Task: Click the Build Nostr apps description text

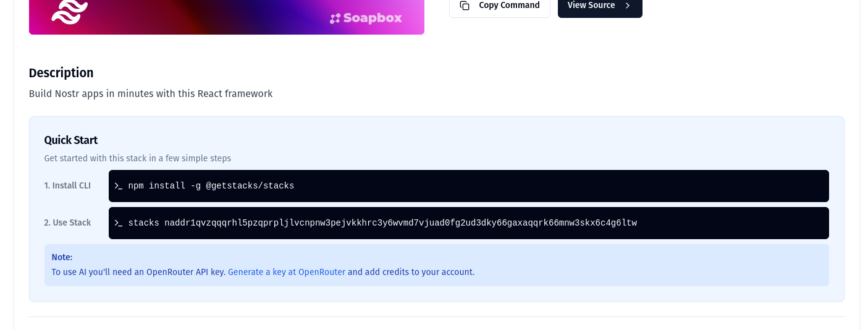Action: pyautogui.click(x=151, y=94)
